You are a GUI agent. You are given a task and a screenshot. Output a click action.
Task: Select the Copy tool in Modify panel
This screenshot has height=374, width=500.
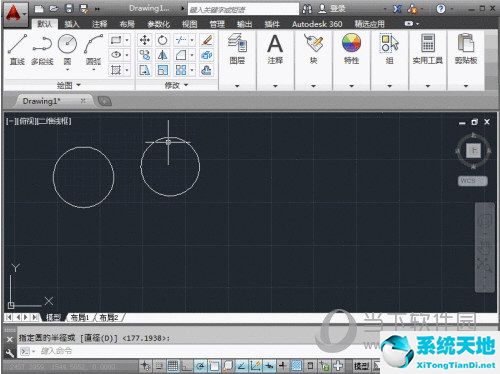(144, 55)
